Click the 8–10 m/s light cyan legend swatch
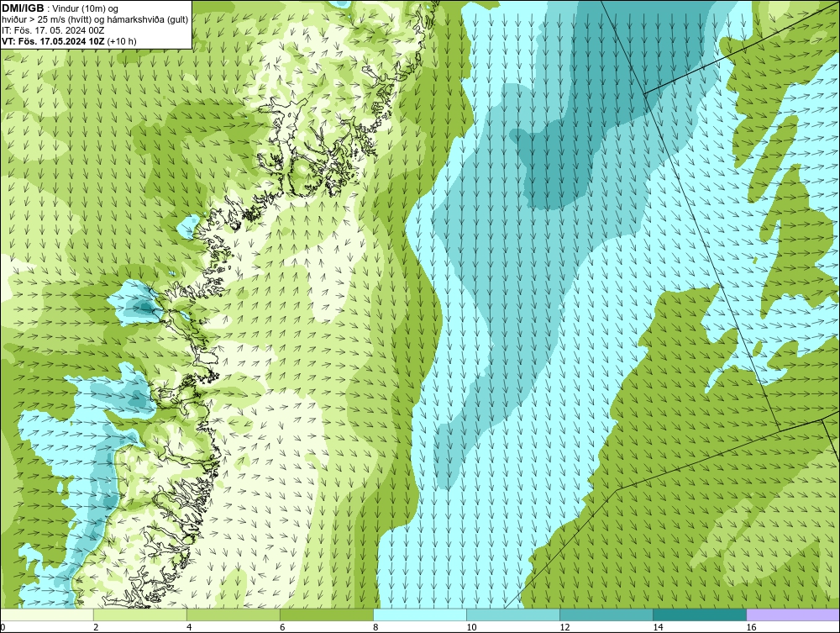Image resolution: width=840 pixels, height=633 pixels. (x=419, y=615)
